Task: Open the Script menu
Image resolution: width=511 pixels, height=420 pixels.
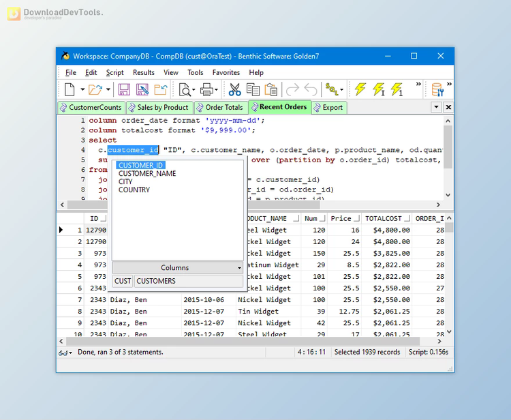Action: coord(114,72)
